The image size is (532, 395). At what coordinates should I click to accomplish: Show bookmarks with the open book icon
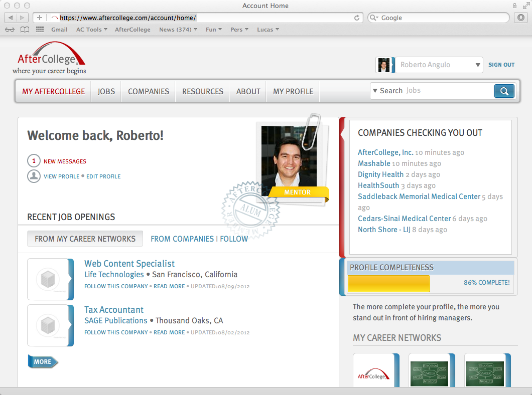click(x=25, y=30)
